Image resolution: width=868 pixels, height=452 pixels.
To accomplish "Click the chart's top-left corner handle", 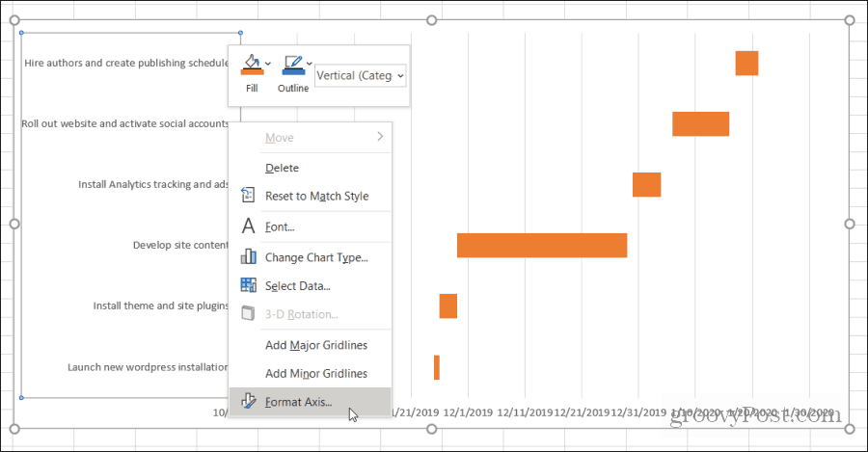I will (14, 20).
